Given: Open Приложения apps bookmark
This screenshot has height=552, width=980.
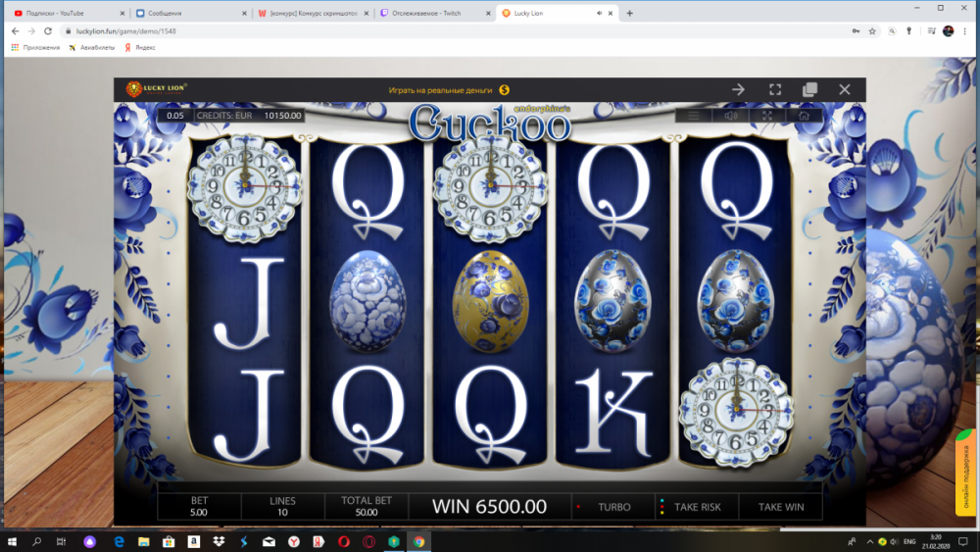Looking at the screenshot, I should coord(35,47).
